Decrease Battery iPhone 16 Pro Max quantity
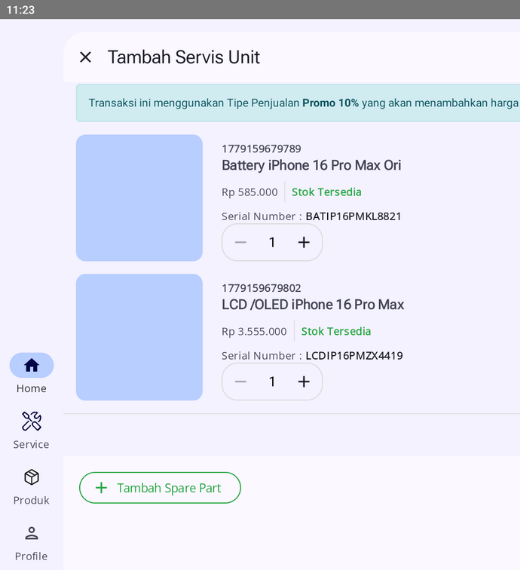This screenshot has height=570, width=520. click(240, 242)
